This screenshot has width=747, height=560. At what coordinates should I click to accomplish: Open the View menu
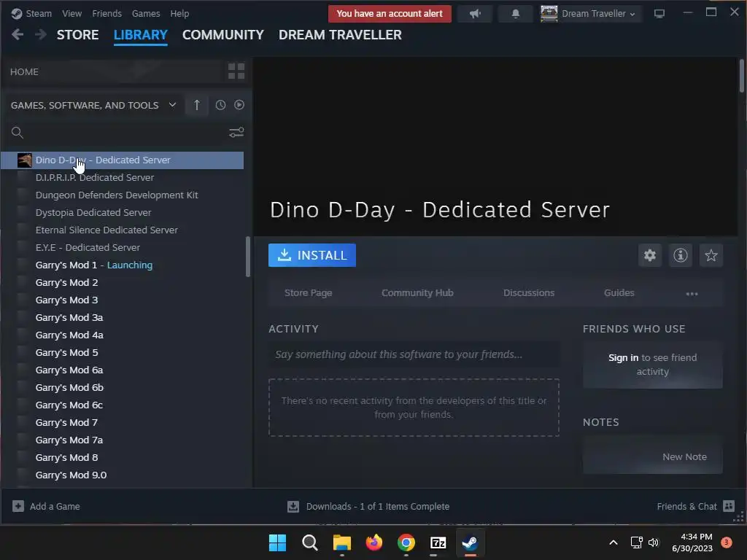coord(71,13)
